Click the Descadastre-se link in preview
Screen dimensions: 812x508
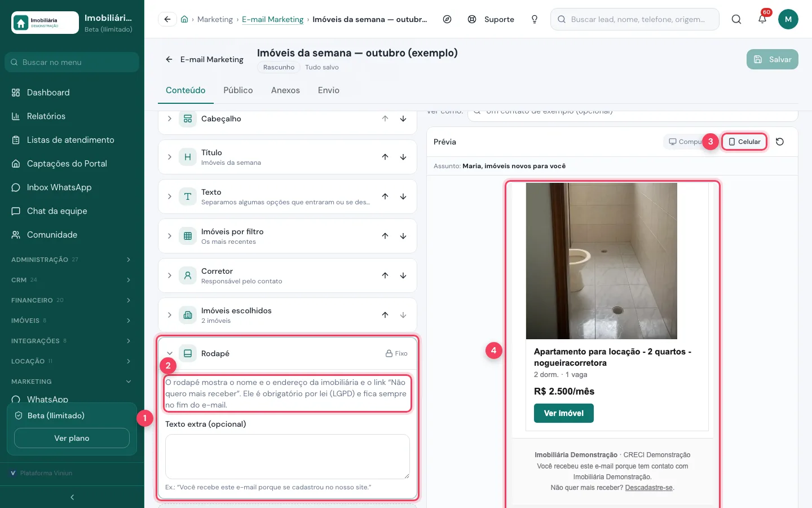point(649,488)
